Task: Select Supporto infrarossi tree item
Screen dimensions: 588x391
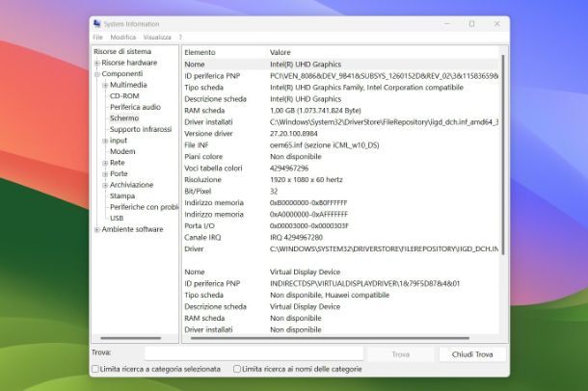Action: (141, 129)
